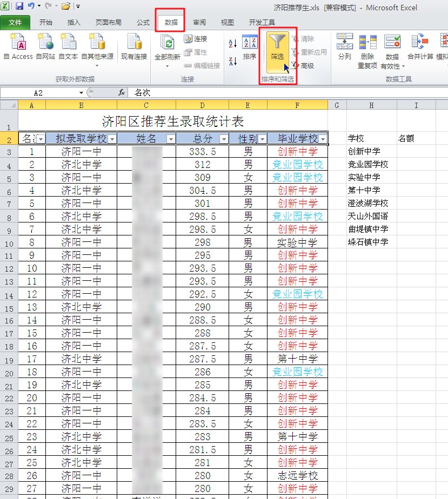The height and width of the screenshot is (499, 448).
Task: Open 高级 advanced filter button
Action: click(303, 65)
